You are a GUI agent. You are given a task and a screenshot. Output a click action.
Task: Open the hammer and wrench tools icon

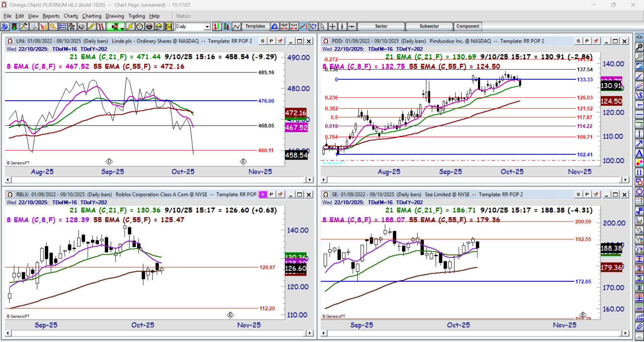pos(24,26)
